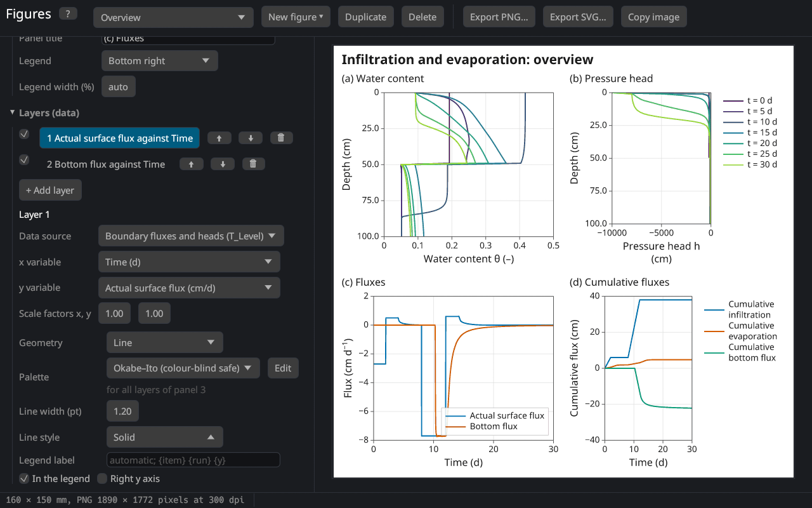Click Export PNG button
Viewport: 812px width, 508px height.
499,17
